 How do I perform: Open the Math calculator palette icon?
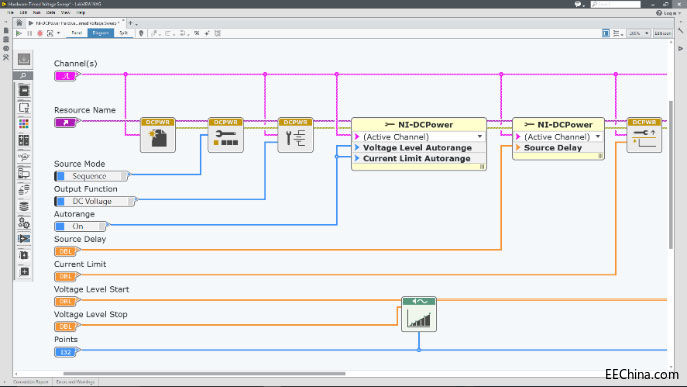point(24,140)
